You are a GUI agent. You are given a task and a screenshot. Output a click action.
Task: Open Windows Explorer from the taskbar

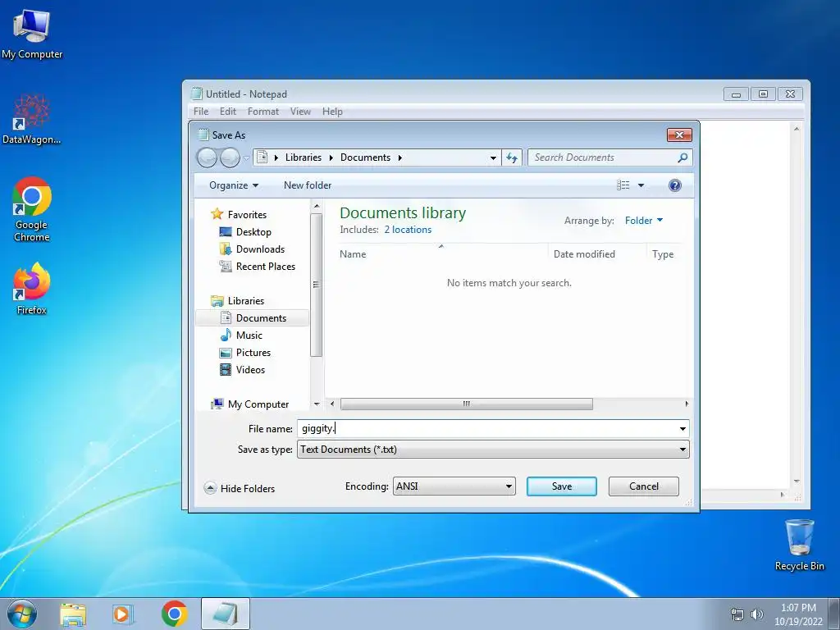[73, 614]
